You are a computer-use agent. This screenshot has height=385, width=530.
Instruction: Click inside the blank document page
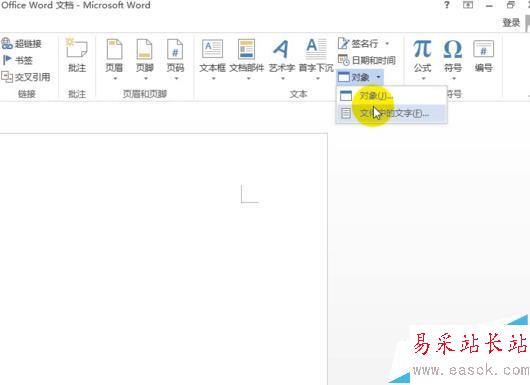point(164,259)
